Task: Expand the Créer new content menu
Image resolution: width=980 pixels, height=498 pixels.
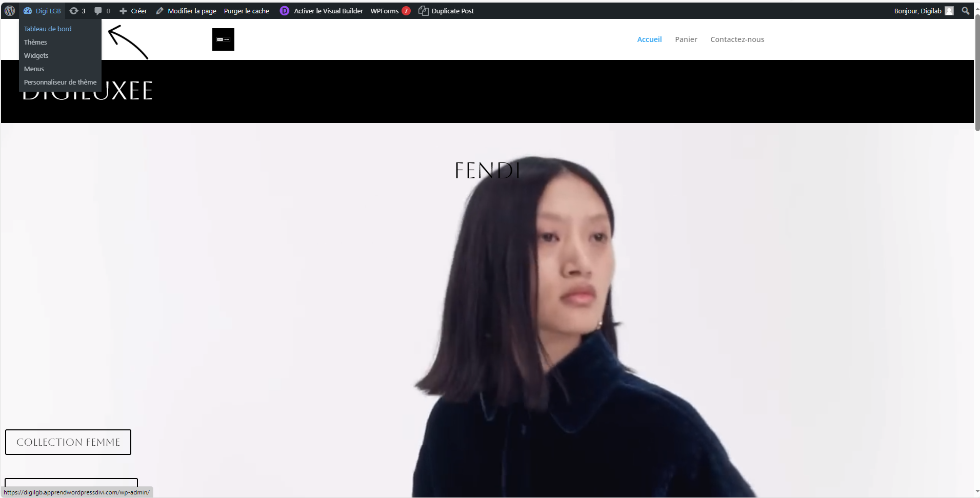Action: coord(133,11)
